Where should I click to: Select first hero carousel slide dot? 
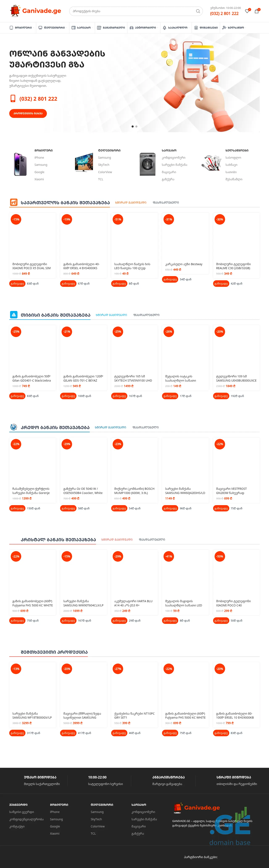click(x=132, y=126)
